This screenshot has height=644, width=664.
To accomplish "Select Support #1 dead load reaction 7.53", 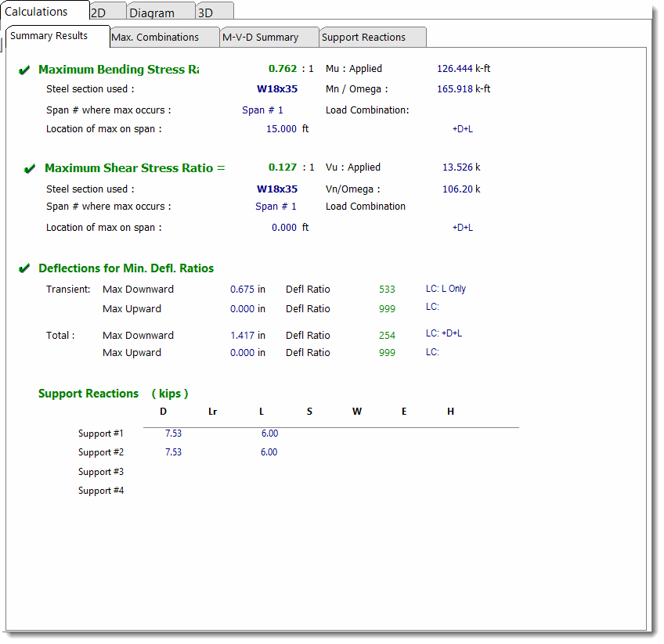I will (x=173, y=434).
